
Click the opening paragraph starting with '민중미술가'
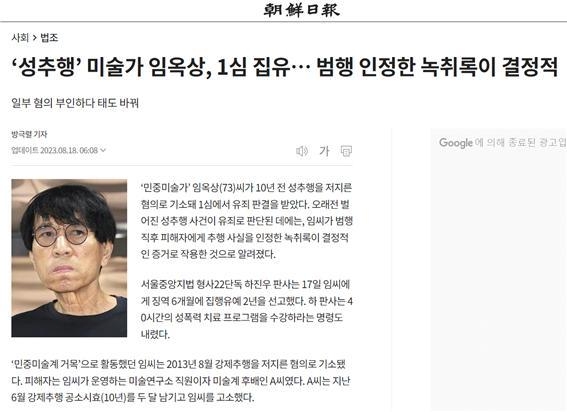click(246, 221)
